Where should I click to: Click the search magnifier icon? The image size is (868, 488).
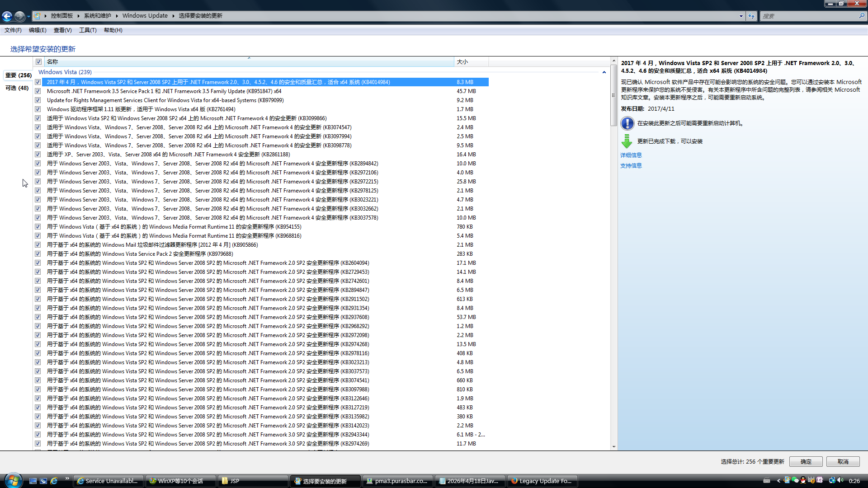pos(862,16)
